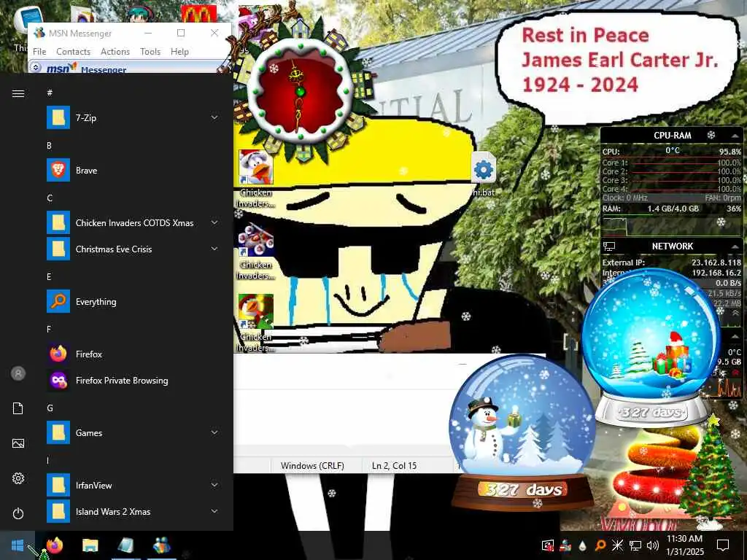747x560 pixels.
Task: Open Actions menu in MSN Messenger
Action: [115, 52]
